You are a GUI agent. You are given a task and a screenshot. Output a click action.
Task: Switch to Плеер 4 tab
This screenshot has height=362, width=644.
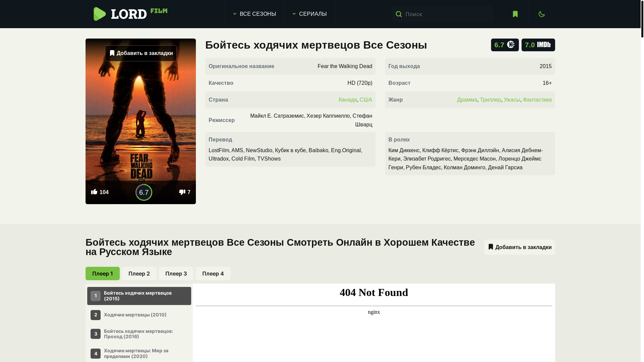[213, 274]
